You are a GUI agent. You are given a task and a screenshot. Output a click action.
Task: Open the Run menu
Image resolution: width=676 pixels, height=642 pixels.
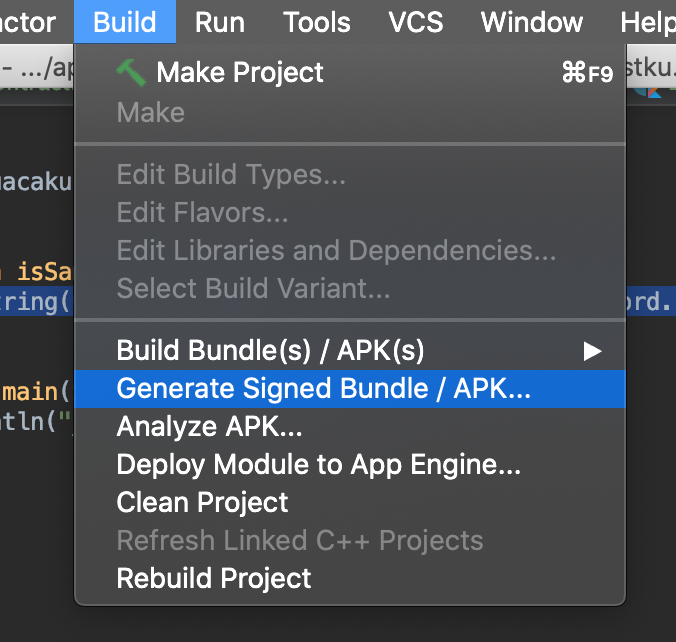219,21
